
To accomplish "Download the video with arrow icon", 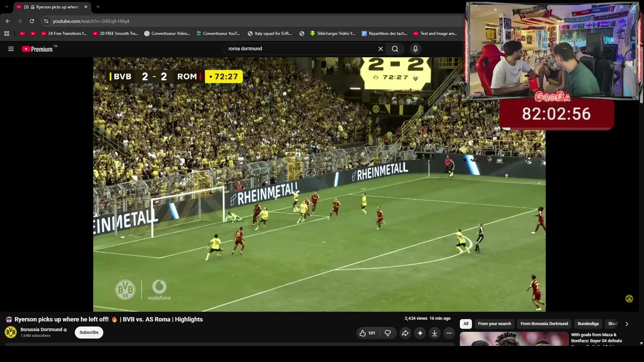I will [435, 333].
